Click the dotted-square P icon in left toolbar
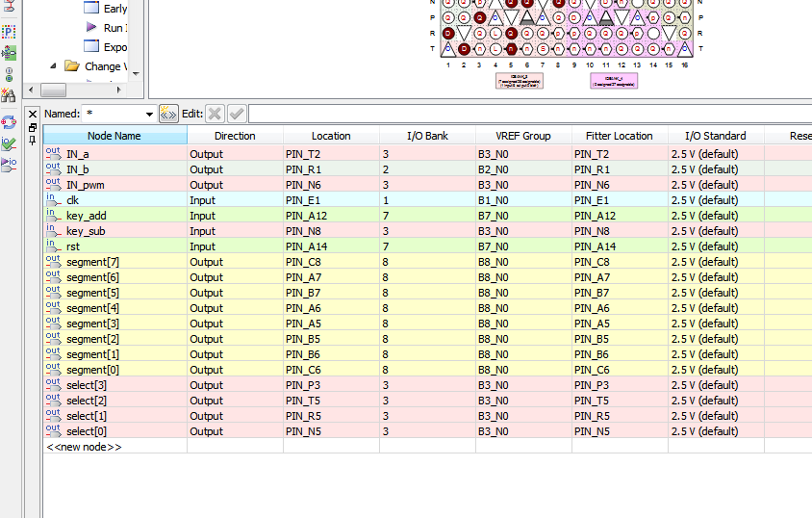Screen dimensions: 812x518 click(x=9, y=32)
